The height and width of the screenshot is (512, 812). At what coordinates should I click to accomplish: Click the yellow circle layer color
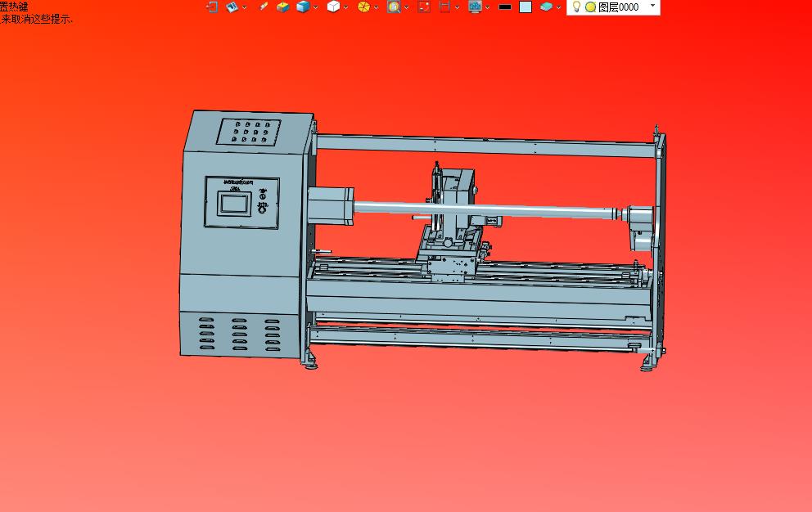(x=590, y=7)
